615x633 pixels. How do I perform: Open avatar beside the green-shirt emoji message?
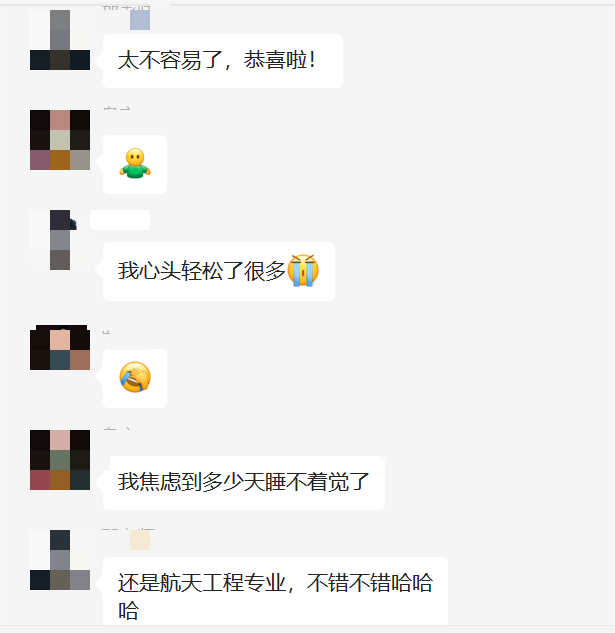point(60,140)
